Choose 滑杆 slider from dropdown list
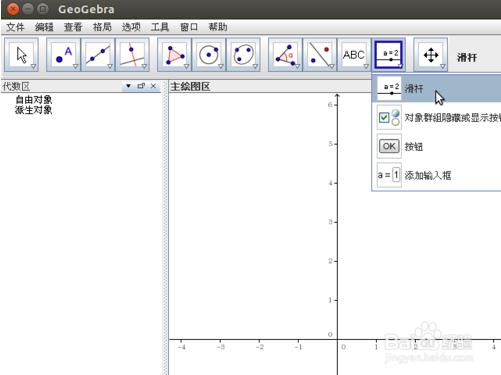This screenshot has width=501, height=375. [x=437, y=88]
